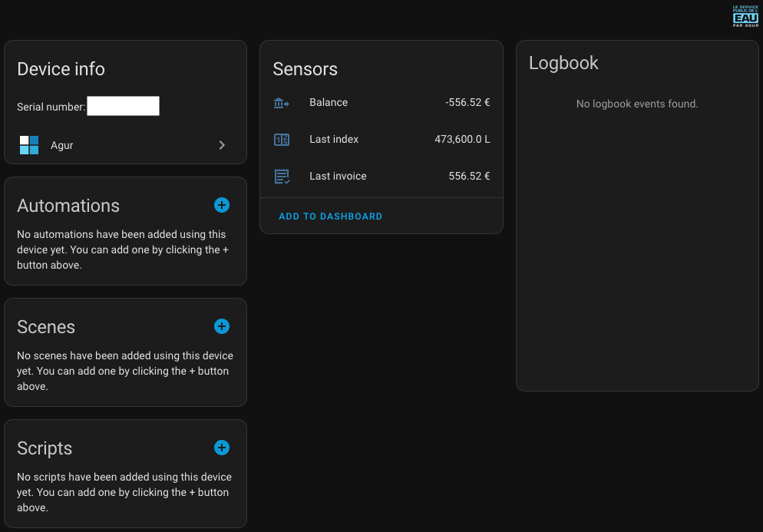Click the redacted serial number field
763x532 pixels.
point(123,106)
